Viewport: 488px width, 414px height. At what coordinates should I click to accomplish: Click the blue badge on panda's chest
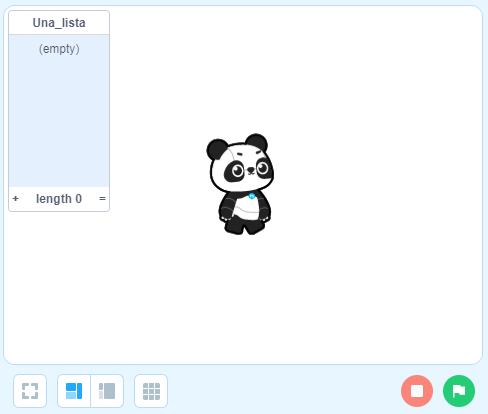pyautogui.click(x=252, y=196)
